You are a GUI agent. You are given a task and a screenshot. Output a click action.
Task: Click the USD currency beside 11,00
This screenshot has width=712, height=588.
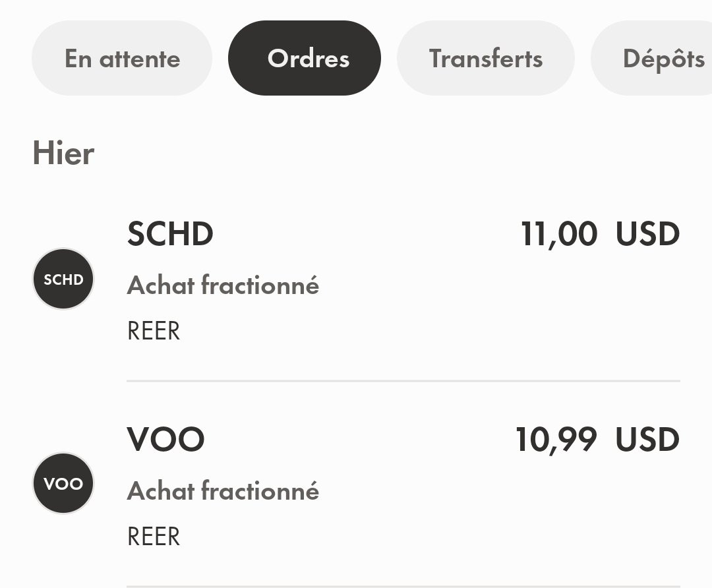[647, 234]
